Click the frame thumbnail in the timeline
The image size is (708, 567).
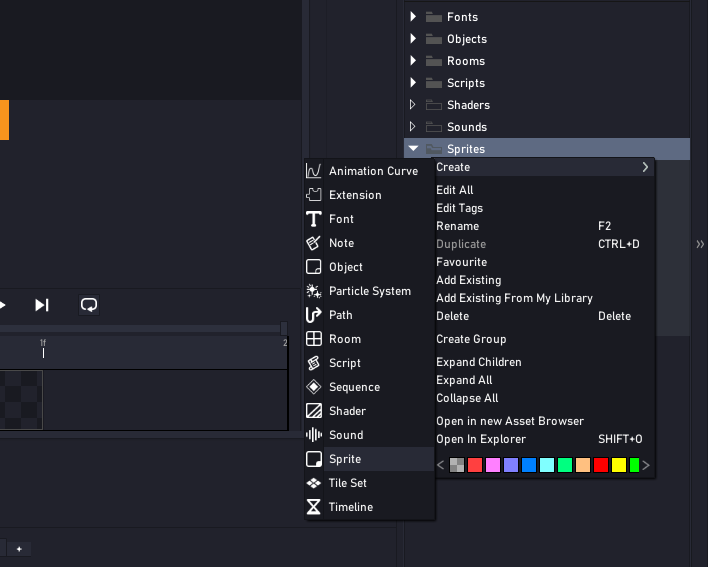[x=21, y=400]
